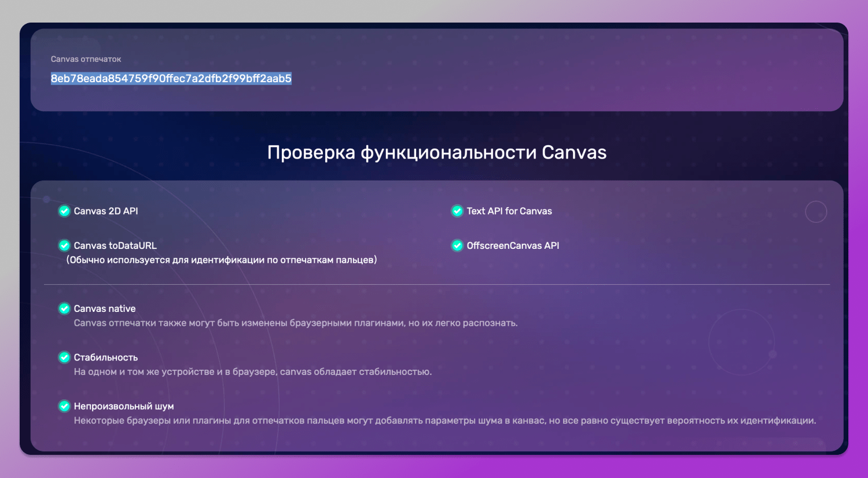Click the green checkmark beside Canvas 2D API

point(64,211)
